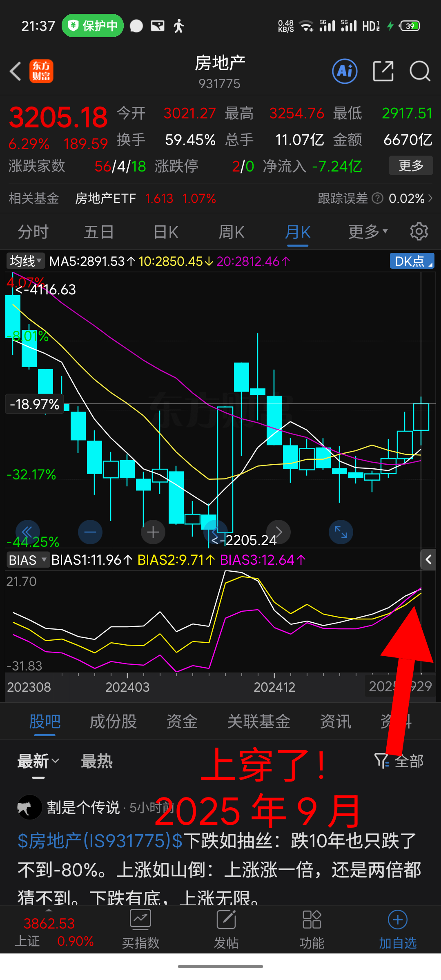Switch to 日K chart tab
Viewport: 441px width, 980px height.
pos(166,232)
